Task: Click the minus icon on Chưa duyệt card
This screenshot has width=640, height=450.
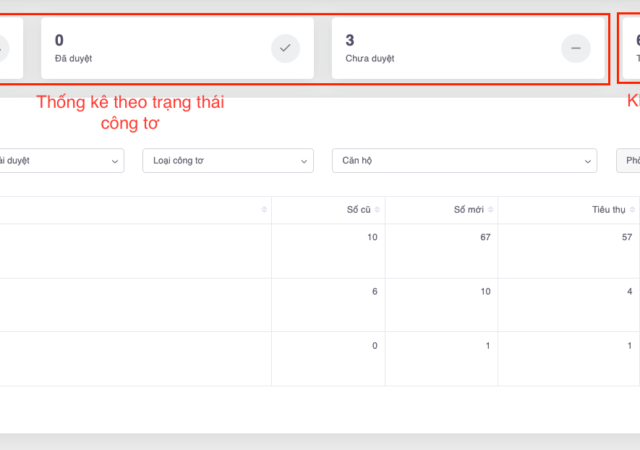Action: tap(575, 48)
